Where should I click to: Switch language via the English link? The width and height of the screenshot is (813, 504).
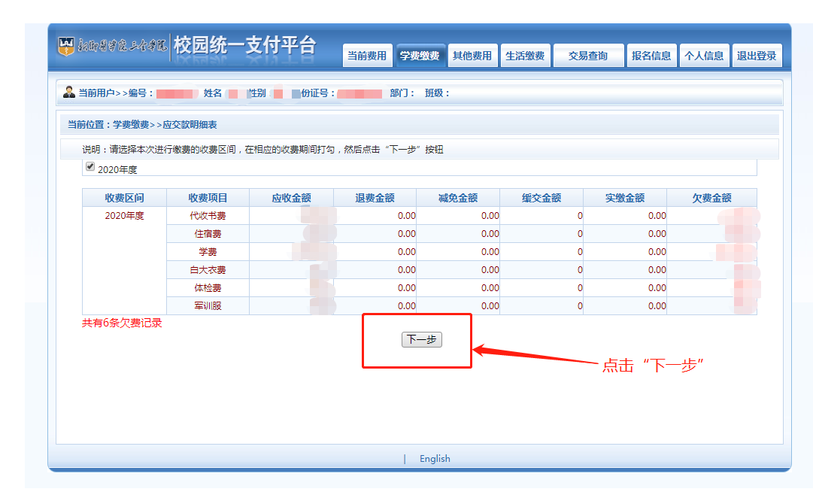435,459
